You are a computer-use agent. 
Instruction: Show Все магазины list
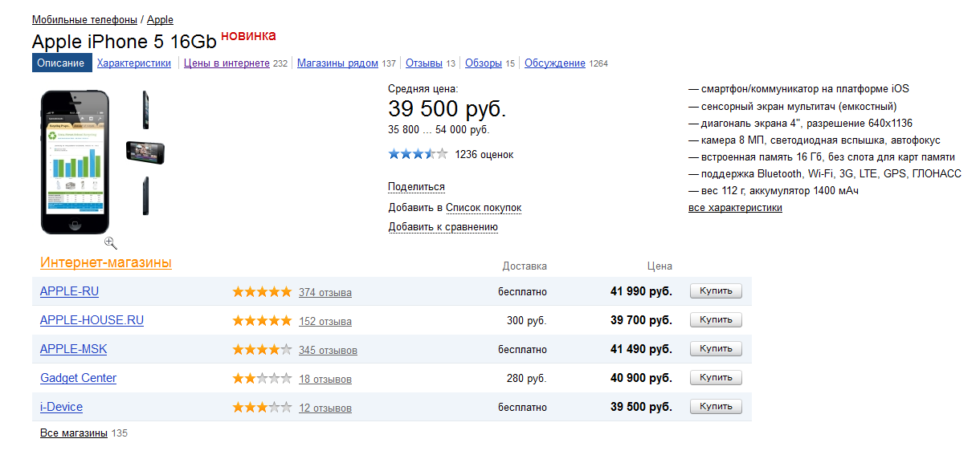point(74,433)
